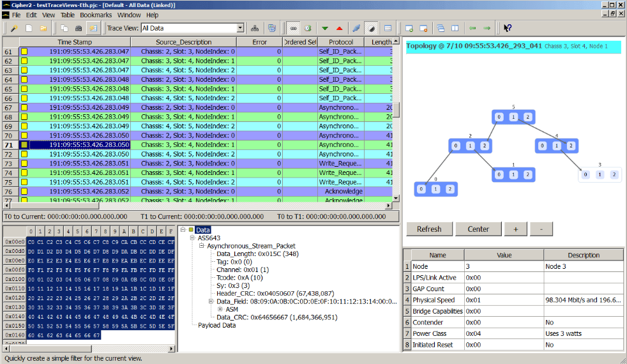Navigate back with green left arrow

pos(472,28)
